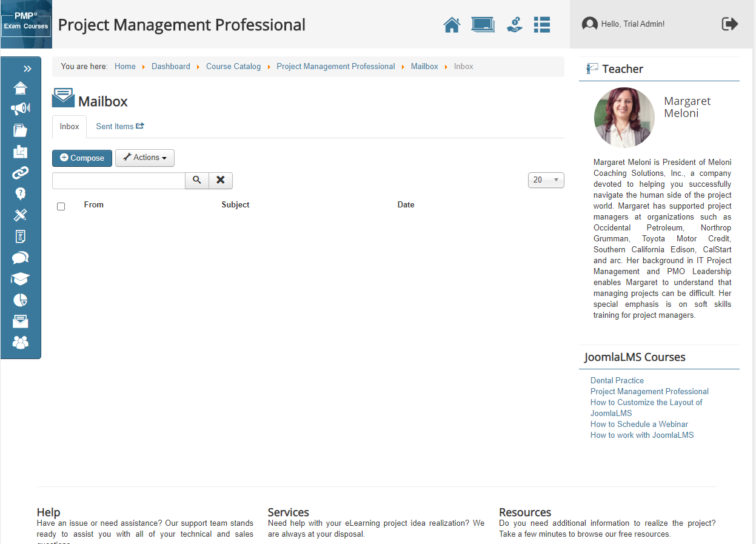Open Project Management Professional breadcrumb link
756x544 pixels.
tap(336, 67)
